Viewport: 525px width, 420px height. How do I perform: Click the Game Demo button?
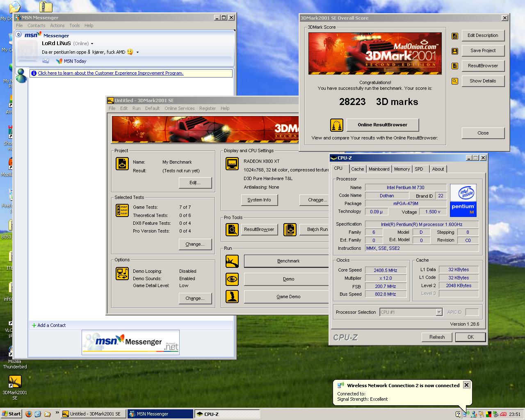click(x=287, y=297)
